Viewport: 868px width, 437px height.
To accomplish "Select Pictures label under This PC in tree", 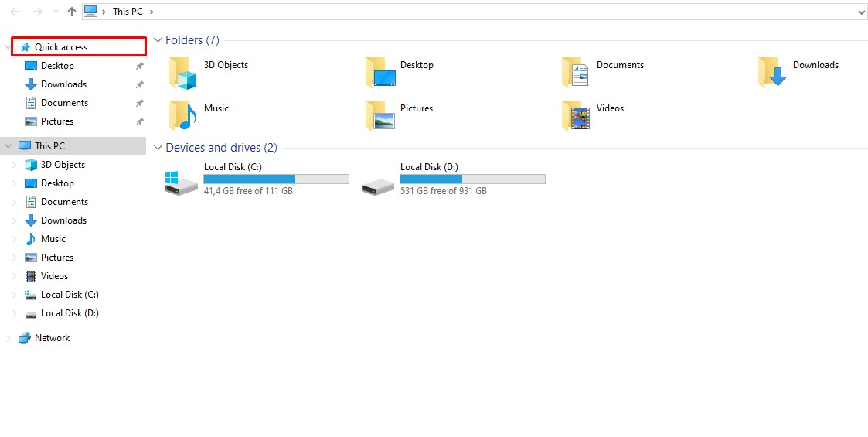I will coord(57,258).
